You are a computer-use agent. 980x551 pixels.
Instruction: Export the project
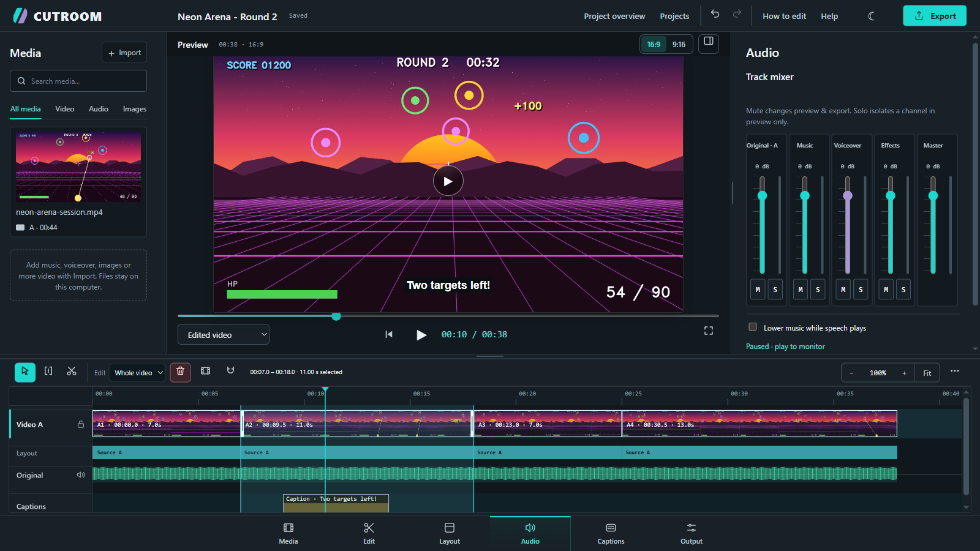(935, 16)
